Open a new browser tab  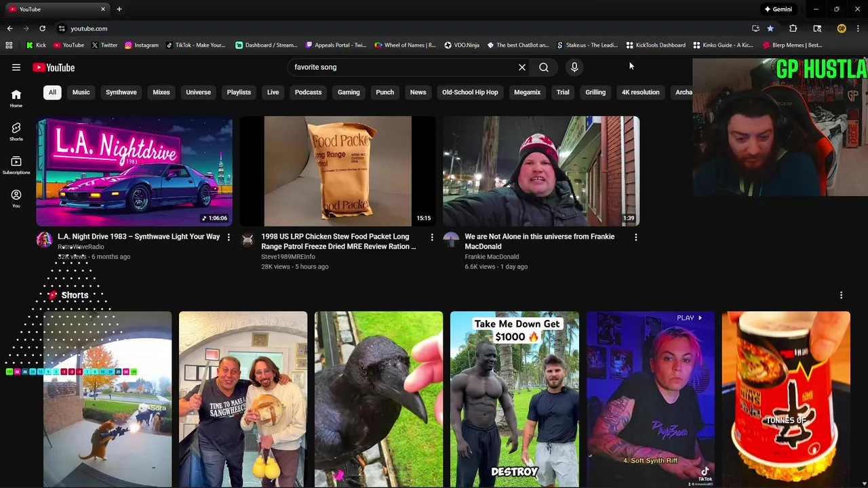coord(119,9)
